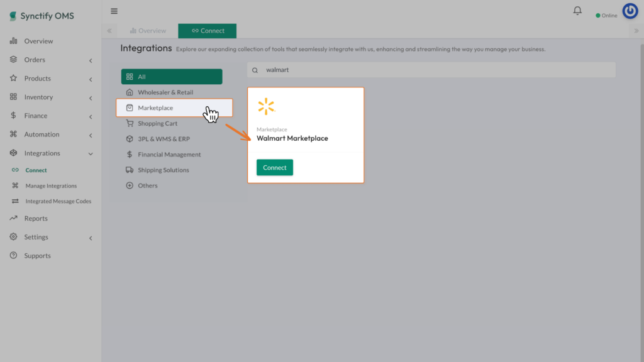The height and width of the screenshot is (362, 644).
Task: Open the notifications bell
Action: pos(577,11)
